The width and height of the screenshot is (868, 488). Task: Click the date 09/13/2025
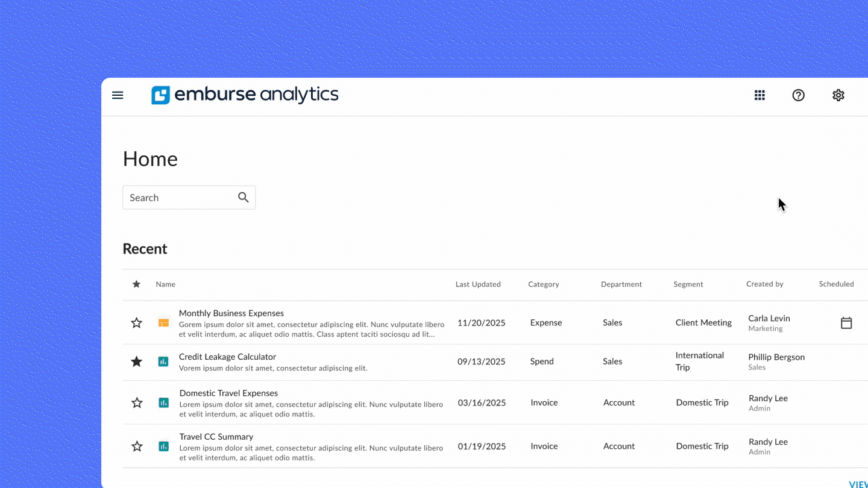(482, 361)
